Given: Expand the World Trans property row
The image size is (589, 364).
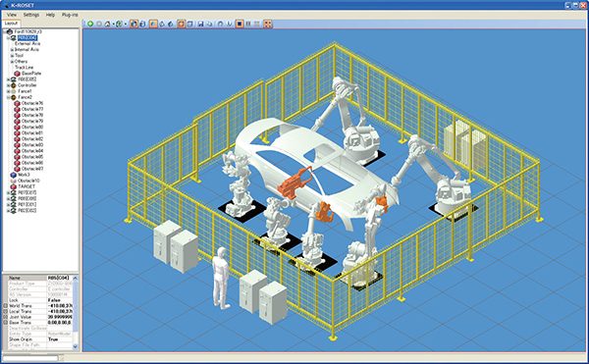Looking at the screenshot, I should [x=5, y=306].
